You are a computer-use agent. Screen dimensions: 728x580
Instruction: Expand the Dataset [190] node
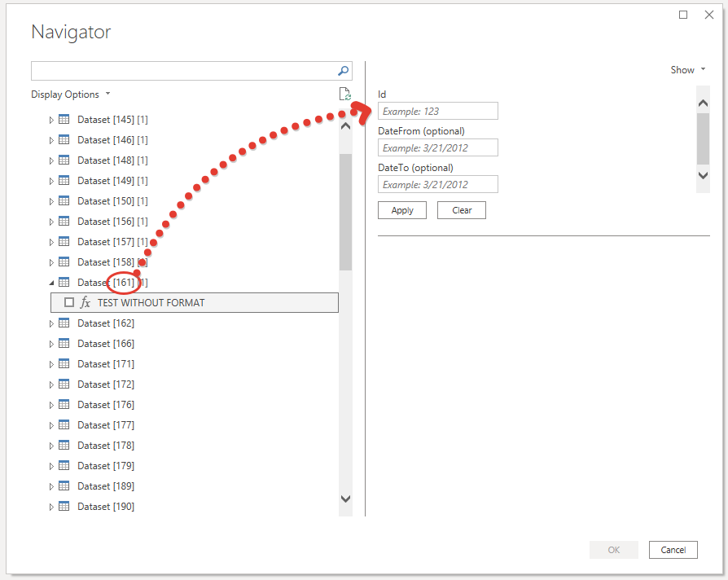[x=51, y=507]
